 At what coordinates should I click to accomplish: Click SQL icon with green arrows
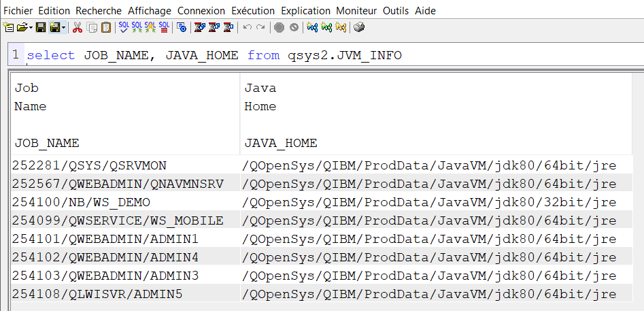[137, 27]
